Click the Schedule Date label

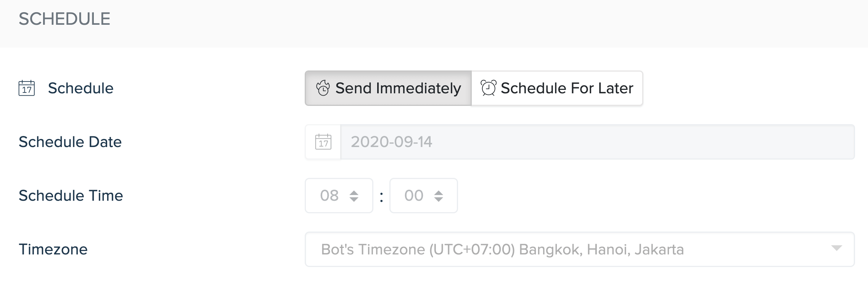click(x=70, y=142)
